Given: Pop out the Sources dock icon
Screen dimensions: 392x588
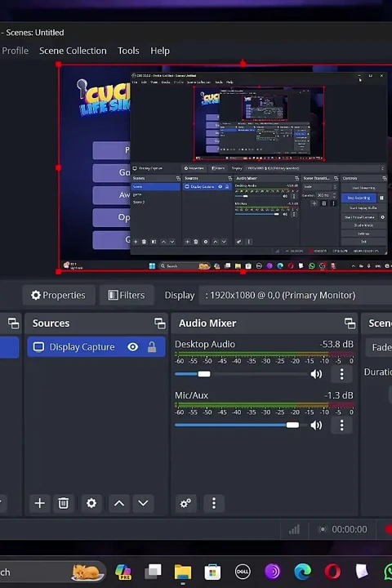Looking at the screenshot, I should [160, 323].
